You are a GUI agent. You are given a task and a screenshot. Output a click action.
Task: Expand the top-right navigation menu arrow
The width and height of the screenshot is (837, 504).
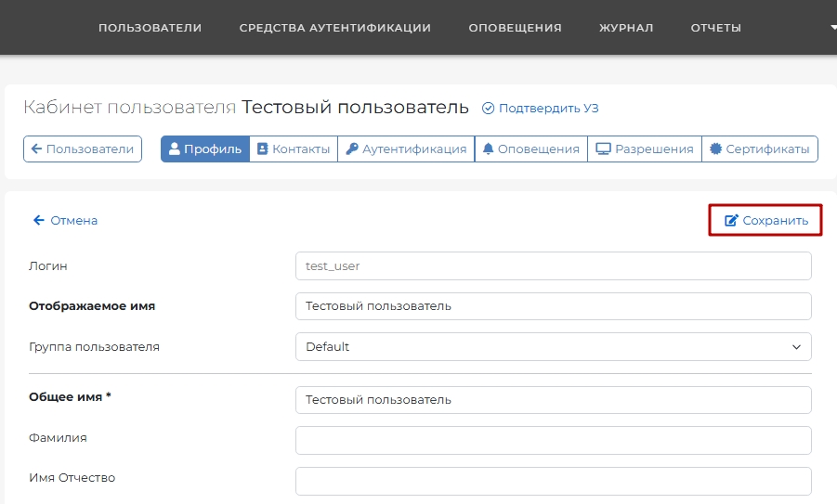pyautogui.click(x=832, y=28)
